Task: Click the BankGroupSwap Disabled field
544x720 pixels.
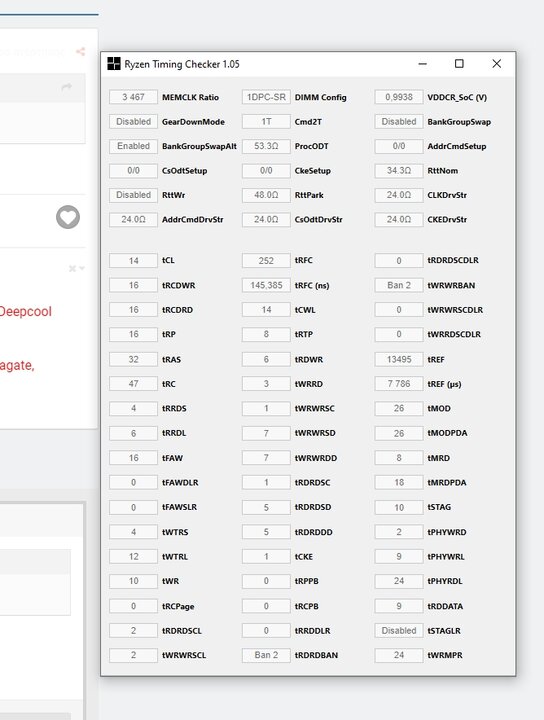Action: point(399,122)
